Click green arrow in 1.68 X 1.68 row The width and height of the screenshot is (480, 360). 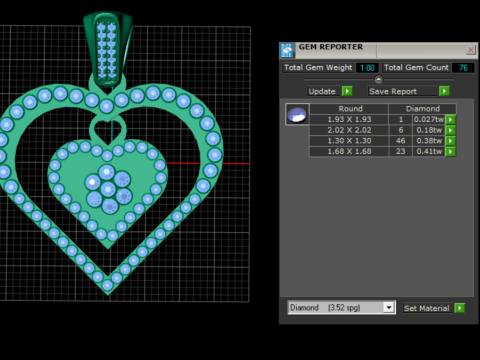(x=451, y=151)
